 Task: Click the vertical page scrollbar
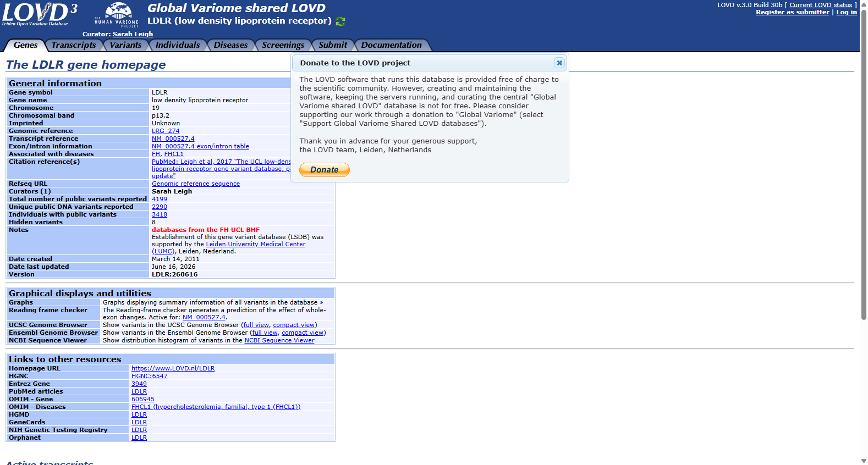864,165
